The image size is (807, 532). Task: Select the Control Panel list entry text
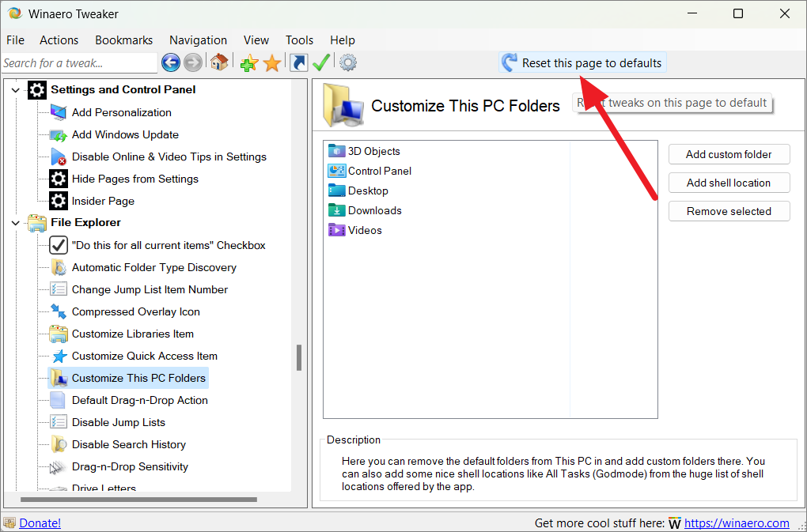(380, 171)
